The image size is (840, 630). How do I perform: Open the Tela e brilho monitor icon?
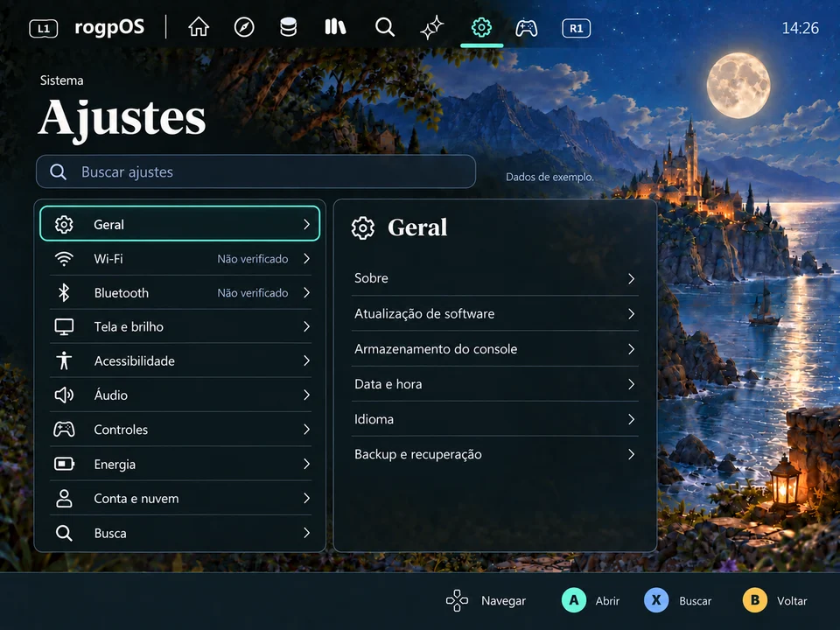tap(64, 326)
